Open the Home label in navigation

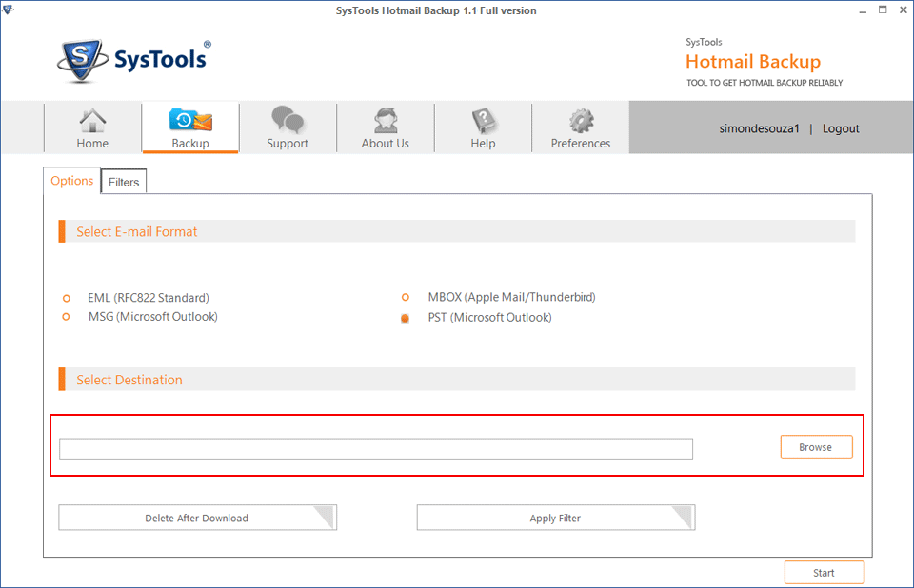[x=92, y=144]
